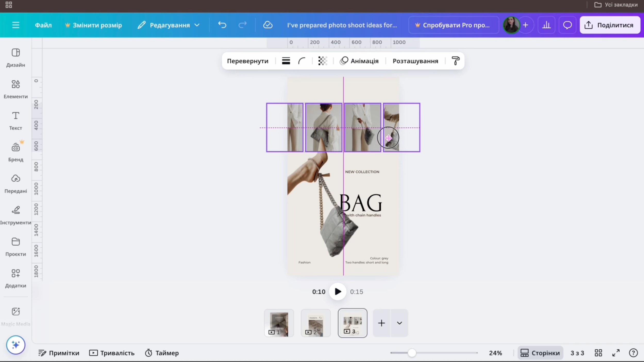This screenshot has width=644, height=362.
Task: Toggle grid view of pages
Action: tap(598, 353)
